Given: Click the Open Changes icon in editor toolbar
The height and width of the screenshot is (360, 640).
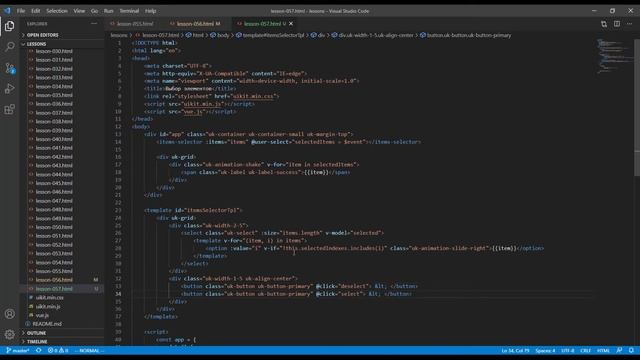Looking at the screenshot, I should (604, 24).
